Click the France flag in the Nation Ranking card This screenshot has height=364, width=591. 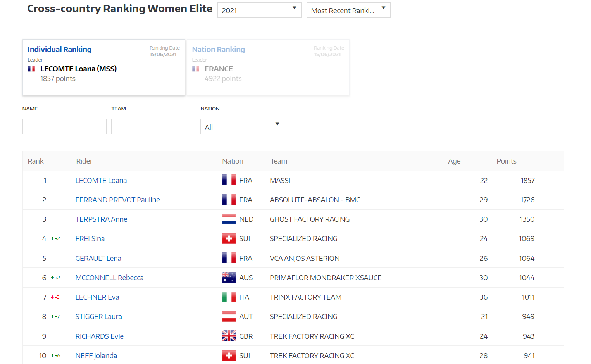[196, 68]
